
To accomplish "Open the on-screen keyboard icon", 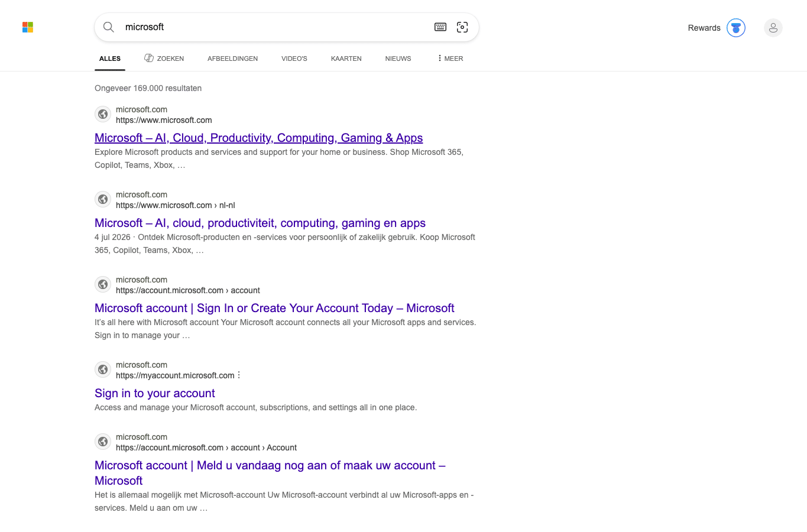I will pos(440,27).
